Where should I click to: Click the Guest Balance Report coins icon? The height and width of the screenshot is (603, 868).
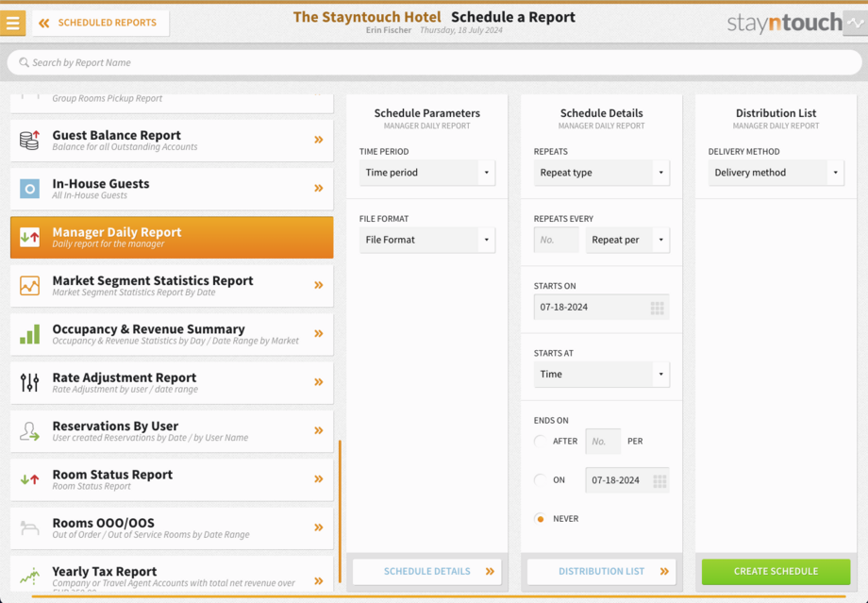click(x=30, y=140)
